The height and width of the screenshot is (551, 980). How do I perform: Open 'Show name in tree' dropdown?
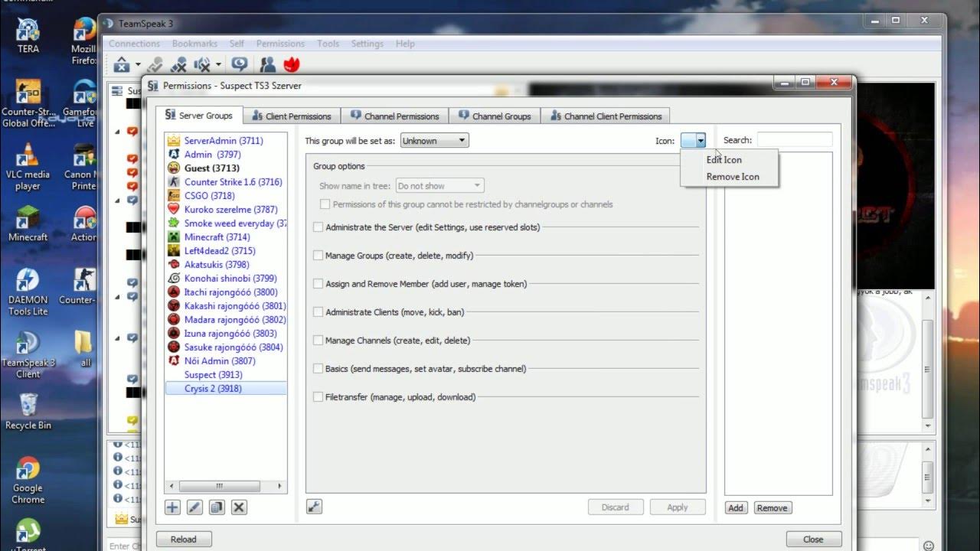tap(439, 186)
